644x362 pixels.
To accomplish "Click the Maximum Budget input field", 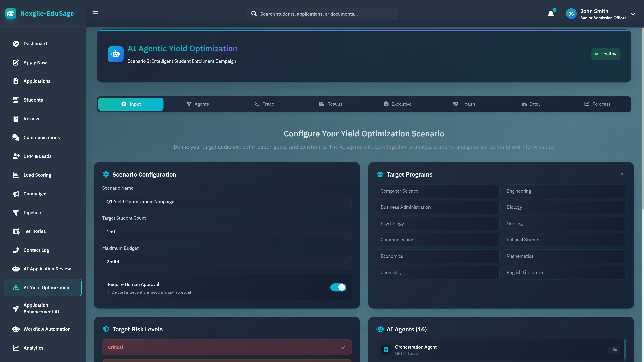I will tap(227, 262).
